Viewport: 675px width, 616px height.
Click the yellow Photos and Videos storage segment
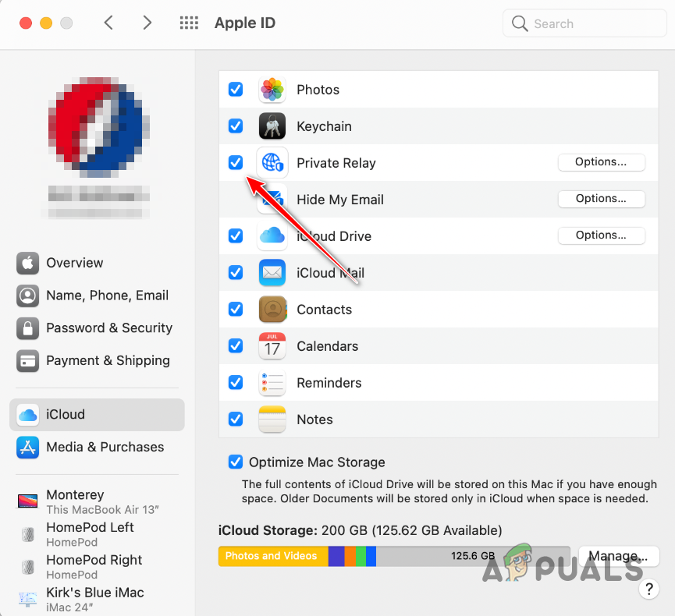click(x=273, y=556)
